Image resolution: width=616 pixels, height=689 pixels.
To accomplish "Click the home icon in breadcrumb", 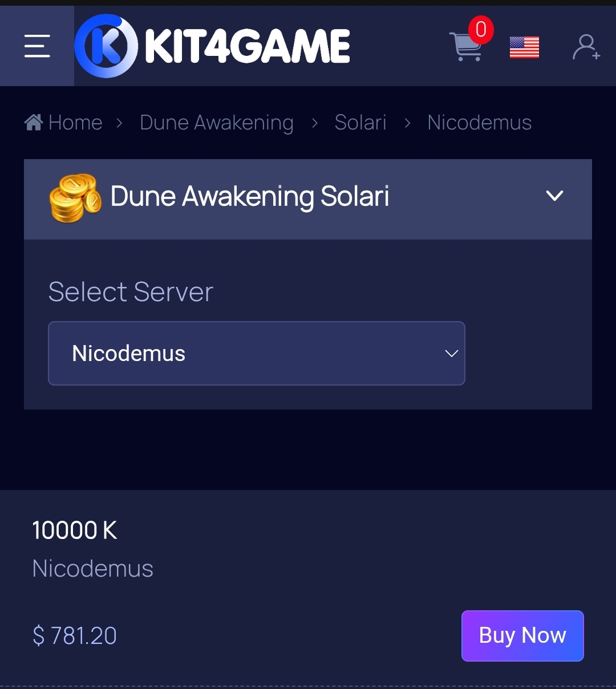I will pyautogui.click(x=34, y=122).
